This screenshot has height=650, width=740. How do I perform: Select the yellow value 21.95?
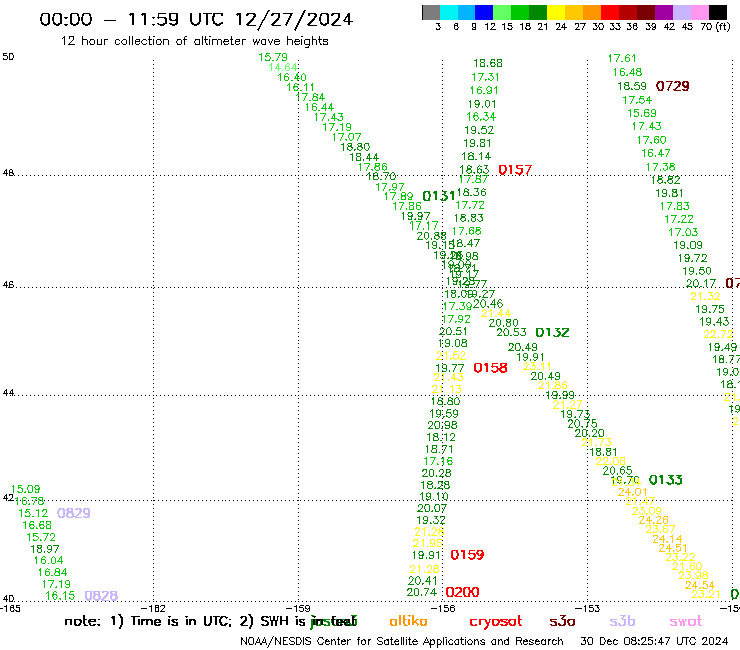coord(428,543)
